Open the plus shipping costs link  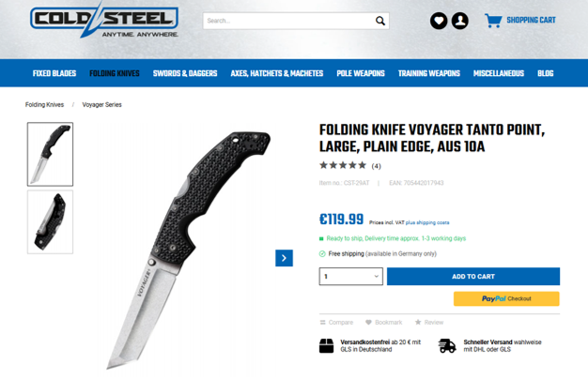click(x=427, y=223)
